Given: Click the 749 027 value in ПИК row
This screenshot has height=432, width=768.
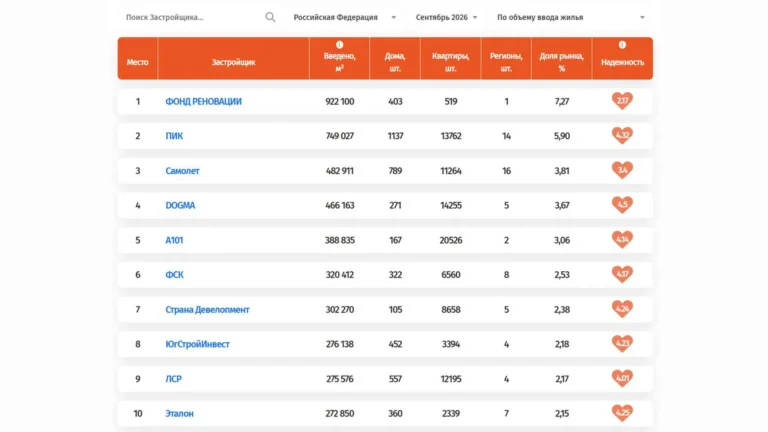Looking at the screenshot, I should tap(339, 136).
